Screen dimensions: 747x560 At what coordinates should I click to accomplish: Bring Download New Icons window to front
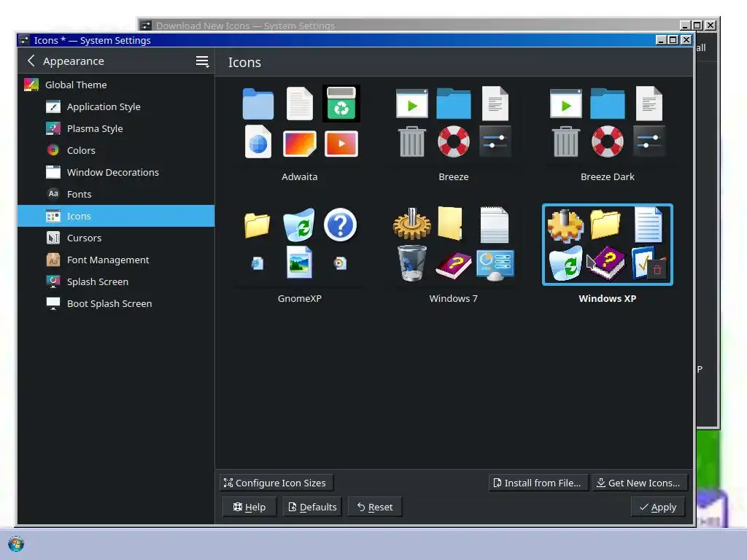coord(410,26)
